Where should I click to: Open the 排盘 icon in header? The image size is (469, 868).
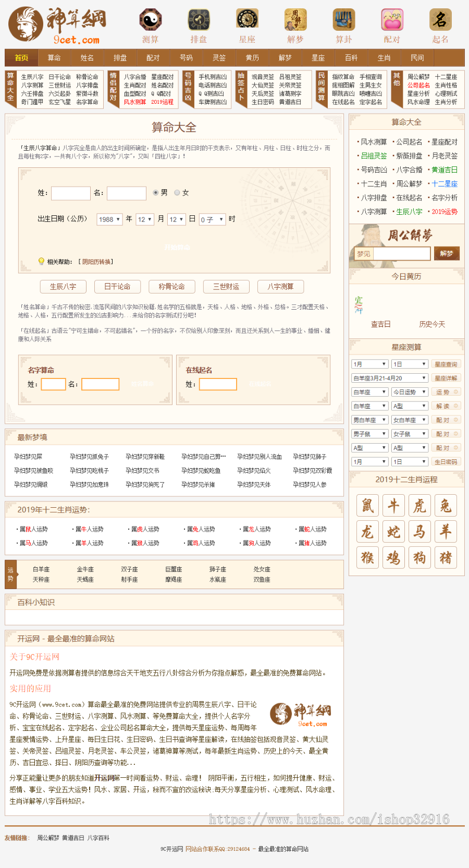pos(199,20)
